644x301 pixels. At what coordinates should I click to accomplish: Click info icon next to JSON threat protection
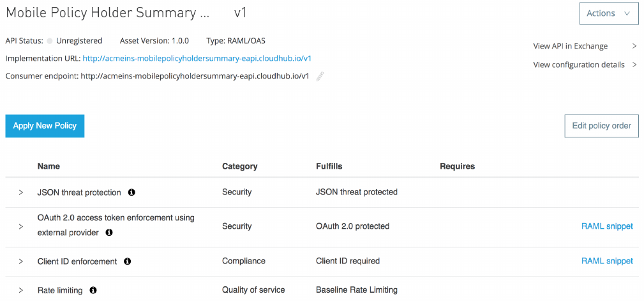[x=131, y=192]
